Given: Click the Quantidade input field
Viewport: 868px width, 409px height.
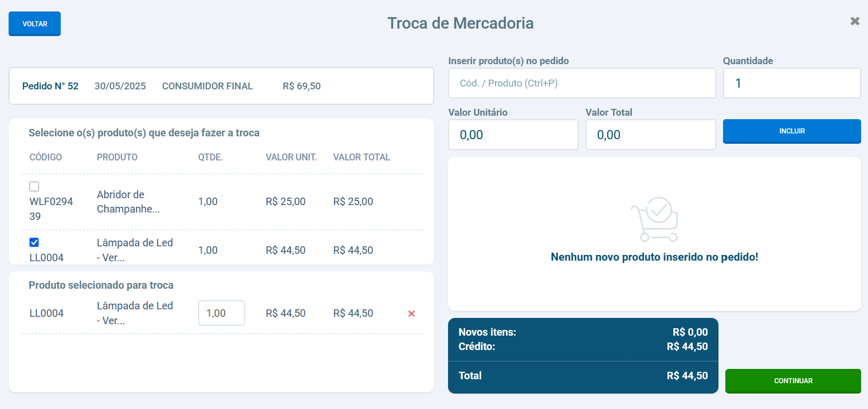Looking at the screenshot, I should (x=792, y=84).
